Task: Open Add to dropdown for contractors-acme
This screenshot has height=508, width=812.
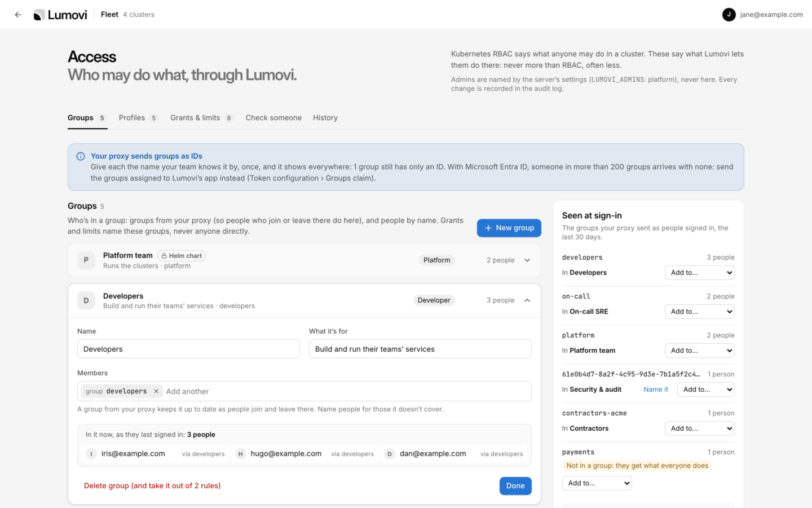Action: tap(700, 428)
